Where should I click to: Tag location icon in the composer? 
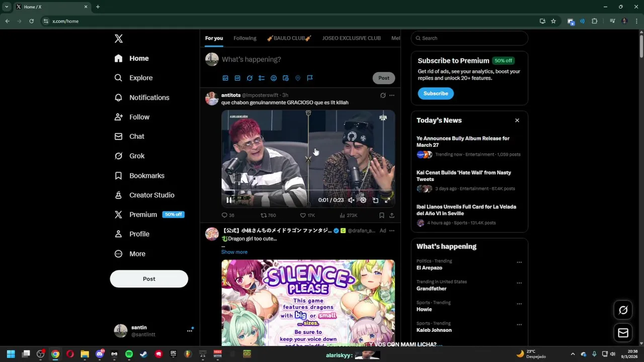tap(298, 78)
